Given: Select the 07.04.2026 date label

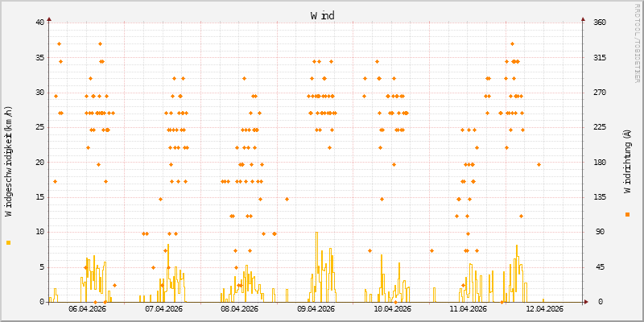Looking at the screenshot, I should [163, 308].
